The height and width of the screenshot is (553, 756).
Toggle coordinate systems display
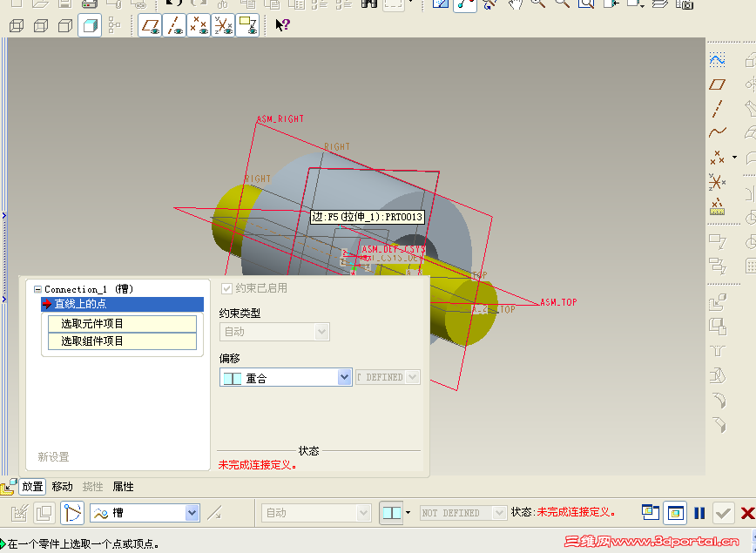[223, 25]
